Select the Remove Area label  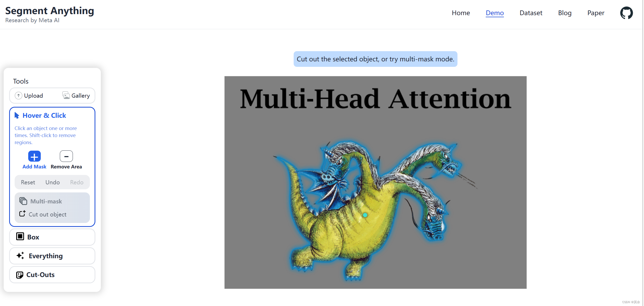coord(66,167)
